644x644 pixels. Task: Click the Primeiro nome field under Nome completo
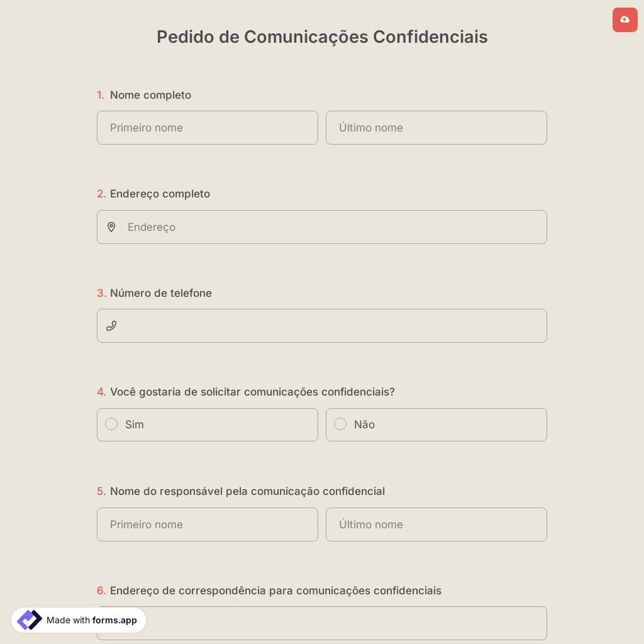[207, 128]
